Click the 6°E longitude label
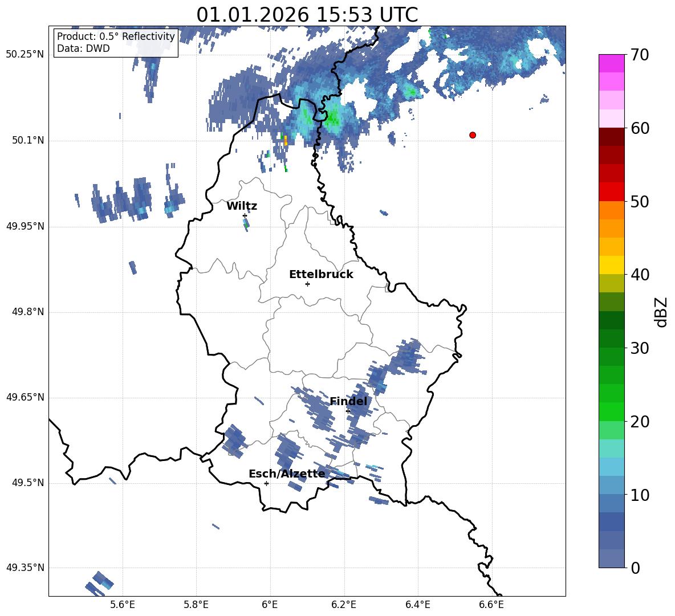 click(270, 605)
